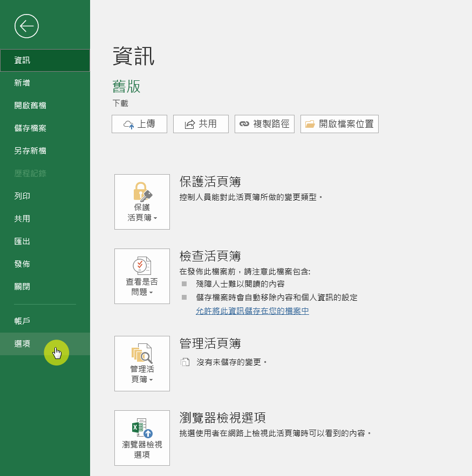
Task: Open 匯出 from the sidebar
Action: point(45,242)
